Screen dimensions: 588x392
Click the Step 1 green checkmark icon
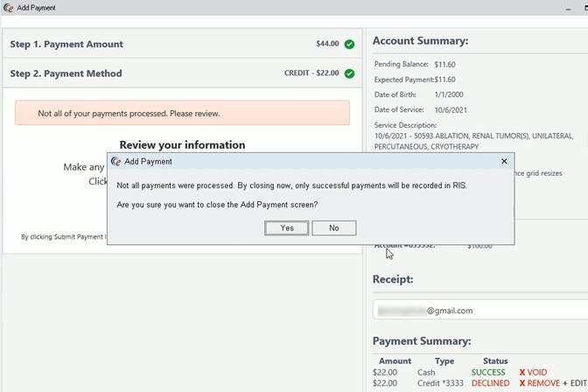pyautogui.click(x=349, y=44)
